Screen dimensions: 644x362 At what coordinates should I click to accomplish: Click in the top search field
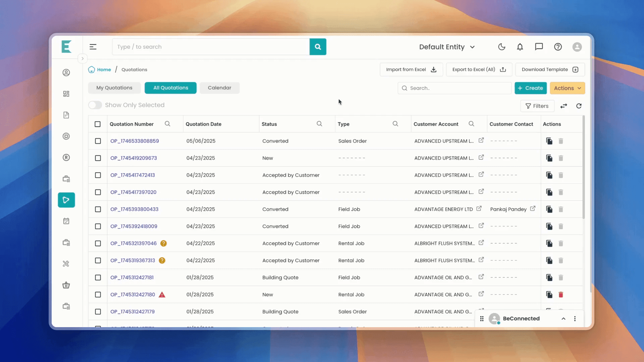click(211, 47)
